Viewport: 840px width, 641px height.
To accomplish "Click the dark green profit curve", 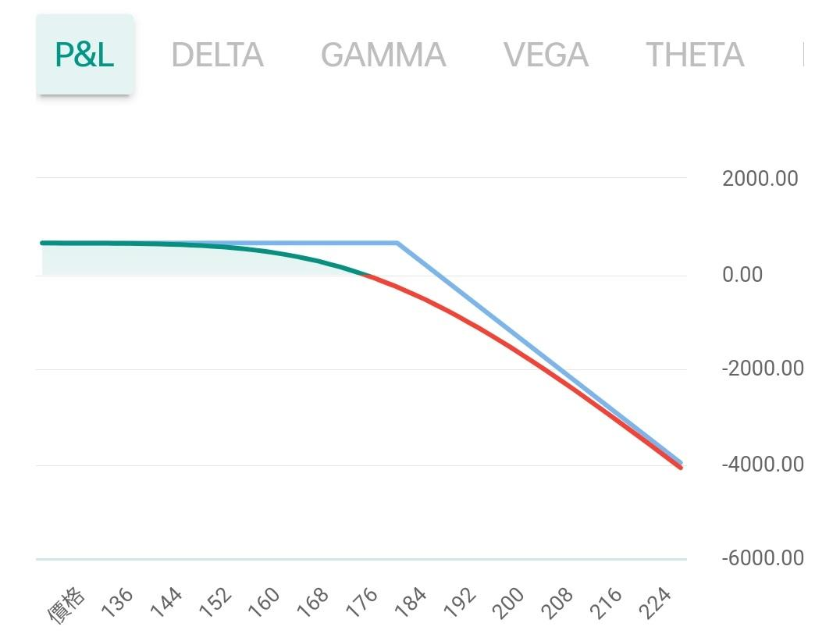I will (234, 248).
